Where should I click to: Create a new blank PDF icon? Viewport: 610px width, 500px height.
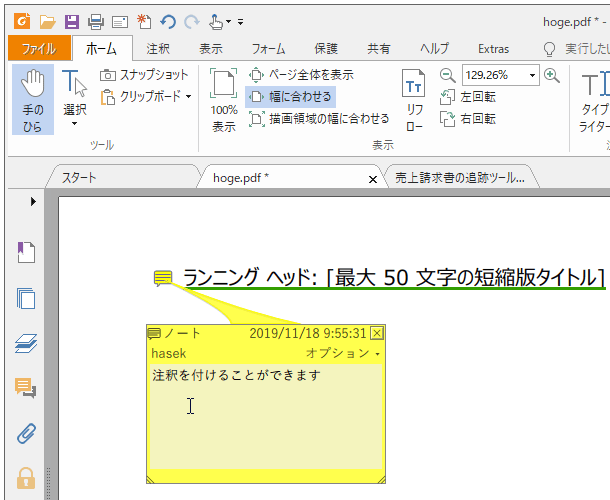pyautogui.click(x=144, y=22)
